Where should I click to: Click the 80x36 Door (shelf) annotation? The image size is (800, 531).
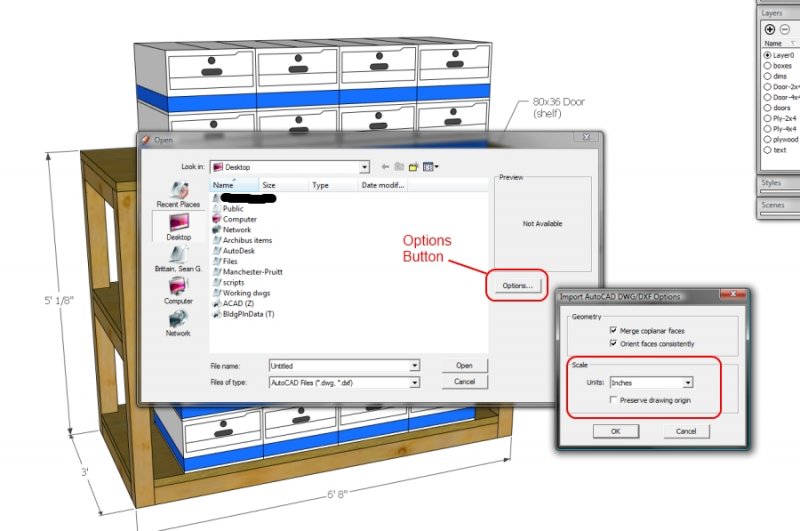point(559,108)
